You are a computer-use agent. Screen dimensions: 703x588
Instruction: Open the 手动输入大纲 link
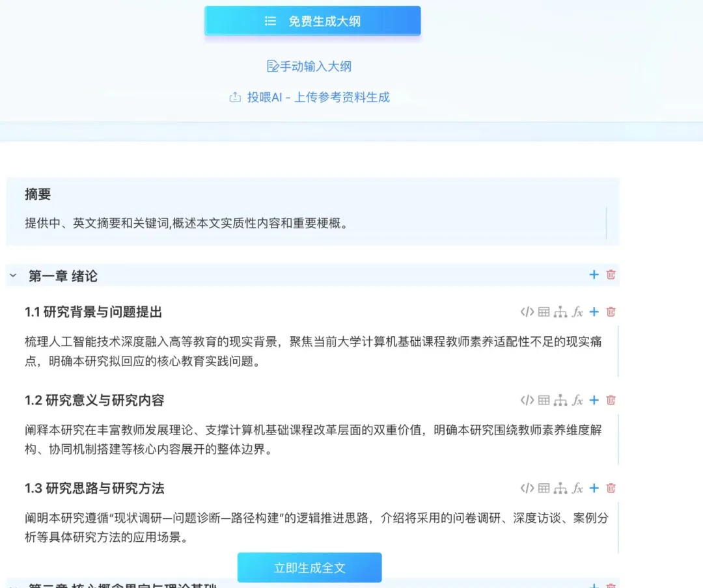309,66
